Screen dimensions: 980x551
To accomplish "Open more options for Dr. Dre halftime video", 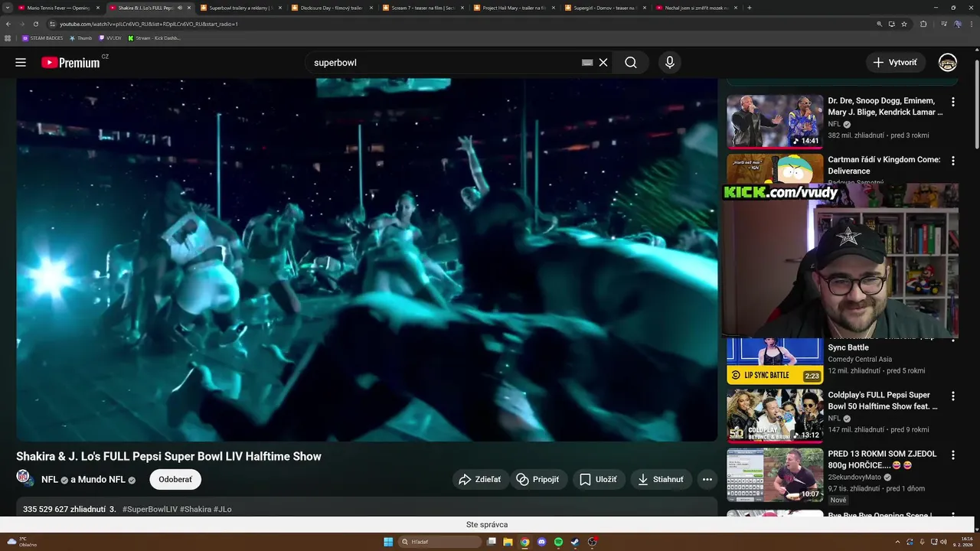I will 953,102.
